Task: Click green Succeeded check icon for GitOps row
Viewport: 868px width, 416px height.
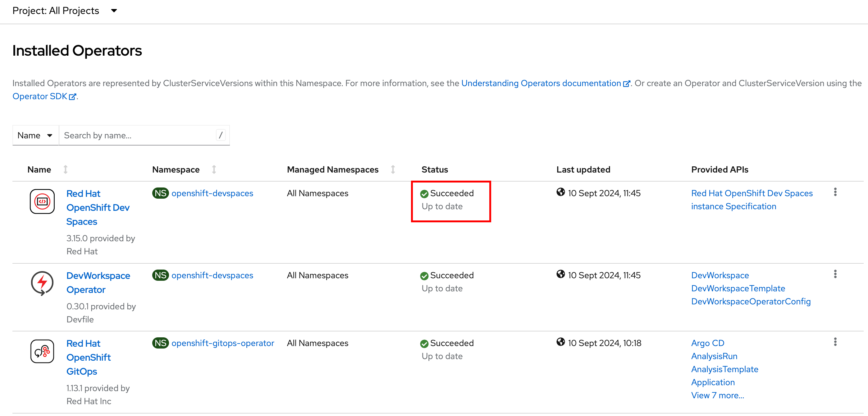Action: pos(424,344)
